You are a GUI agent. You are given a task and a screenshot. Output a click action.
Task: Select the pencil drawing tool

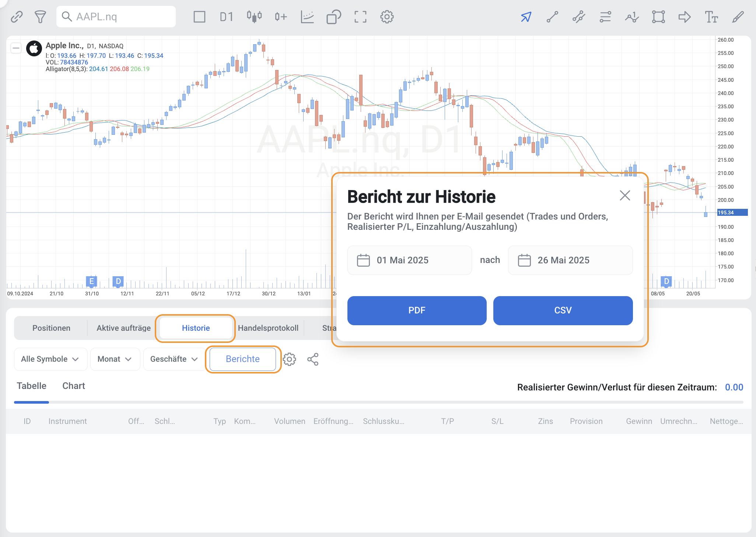(738, 17)
